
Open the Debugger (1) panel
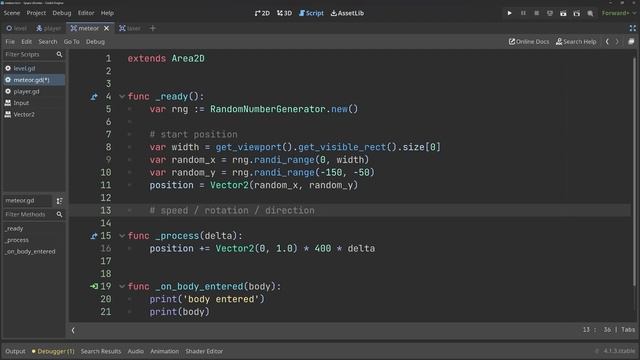coord(53,351)
